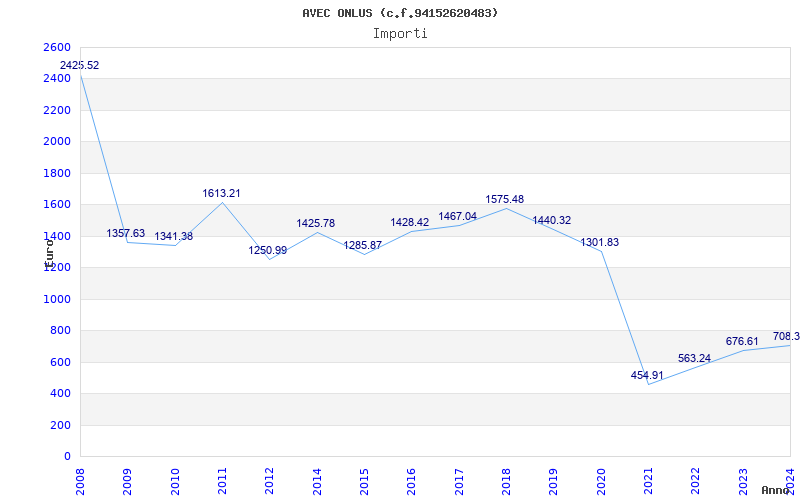Click the 454.91 lowest value label

[647, 376]
